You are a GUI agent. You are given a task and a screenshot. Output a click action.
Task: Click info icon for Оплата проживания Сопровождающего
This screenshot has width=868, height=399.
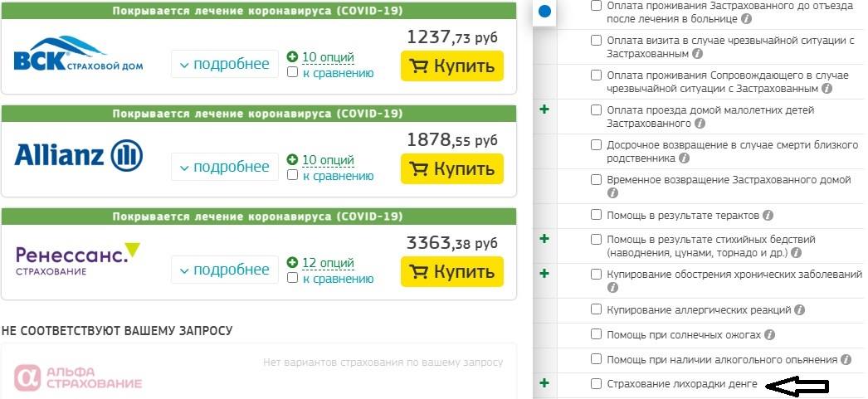pos(827,89)
